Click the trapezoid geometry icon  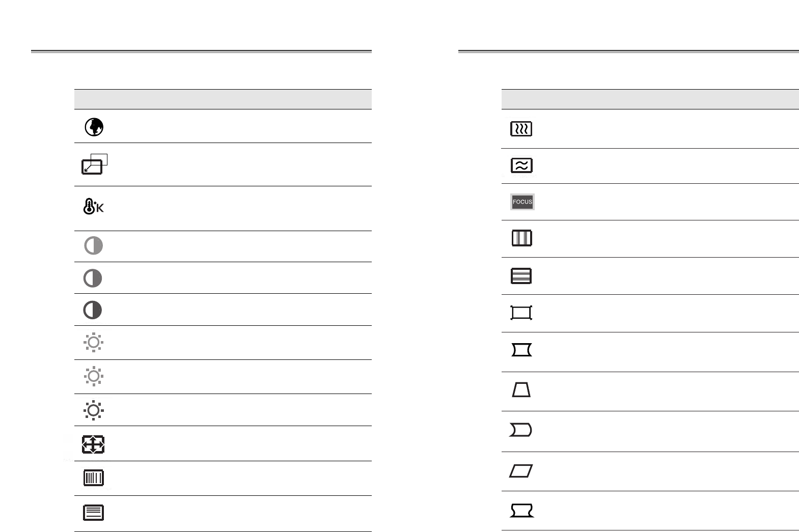pos(521,390)
